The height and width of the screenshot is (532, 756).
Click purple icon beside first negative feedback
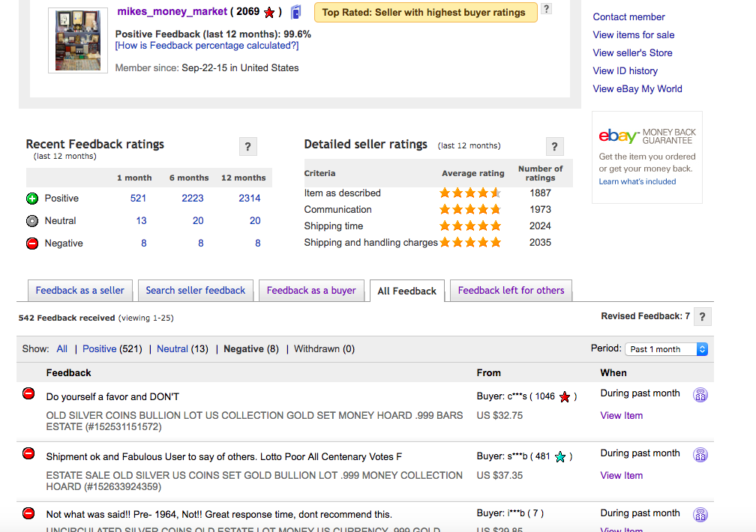(x=700, y=395)
